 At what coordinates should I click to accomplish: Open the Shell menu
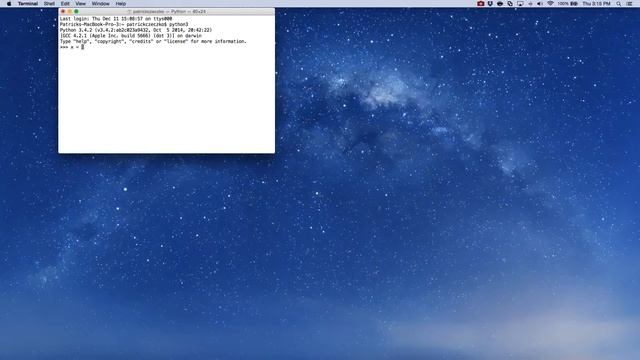[x=49, y=4]
